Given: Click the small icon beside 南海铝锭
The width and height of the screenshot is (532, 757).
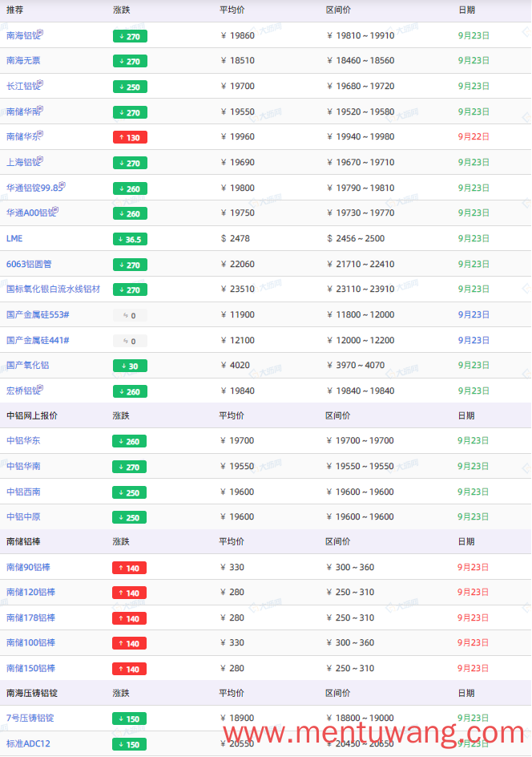Looking at the screenshot, I should pos(41,32).
